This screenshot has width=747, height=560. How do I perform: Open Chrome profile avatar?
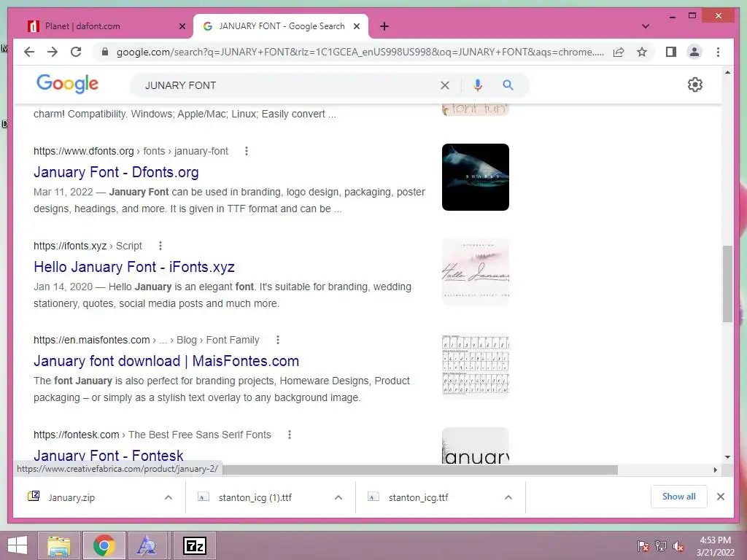point(694,52)
